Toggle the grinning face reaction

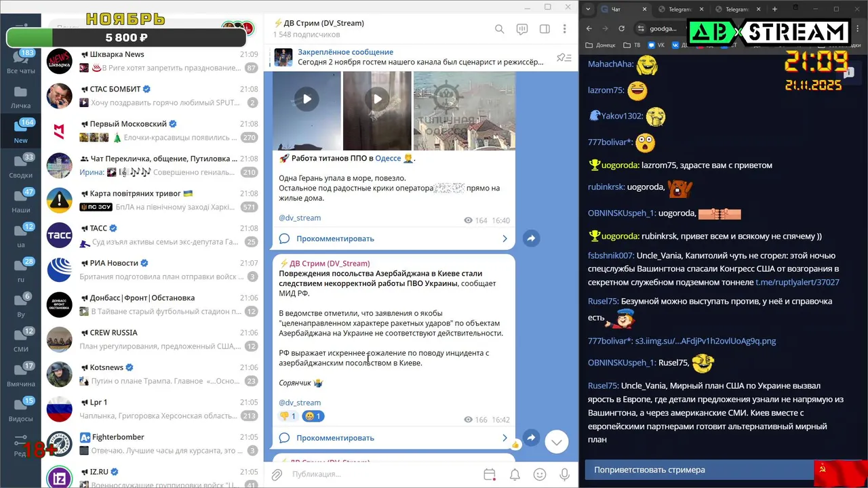coord(313,416)
